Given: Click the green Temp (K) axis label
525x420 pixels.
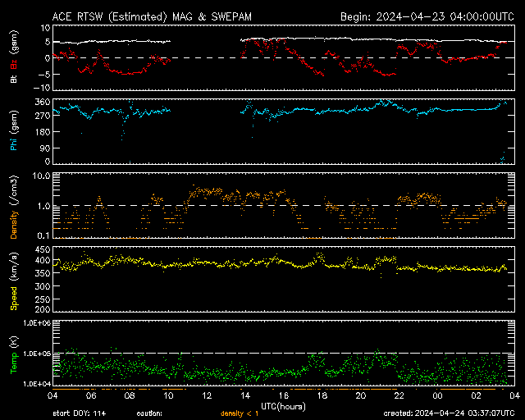Looking at the screenshot, I should tap(13, 352).
